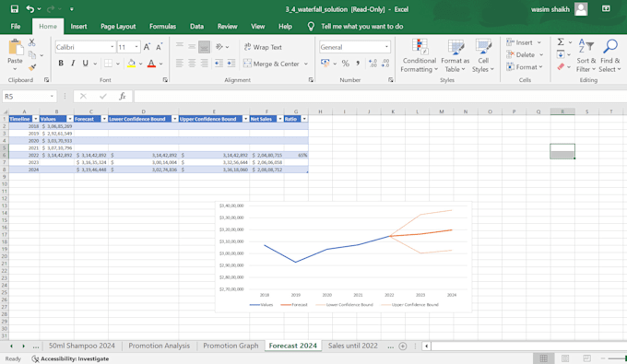The height and width of the screenshot is (364, 627).
Task: Increase decimal places
Action: [x=373, y=64]
